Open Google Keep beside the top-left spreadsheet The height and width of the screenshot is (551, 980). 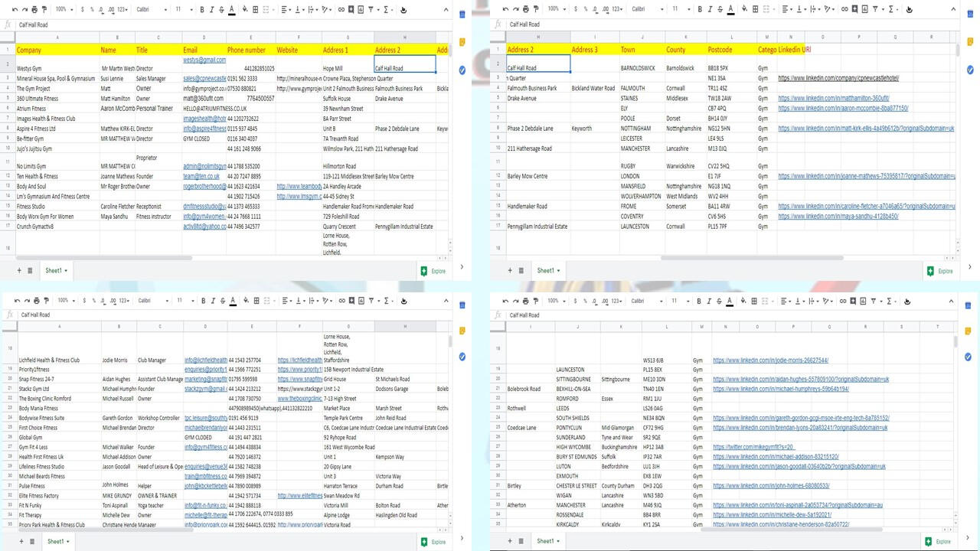point(462,41)
